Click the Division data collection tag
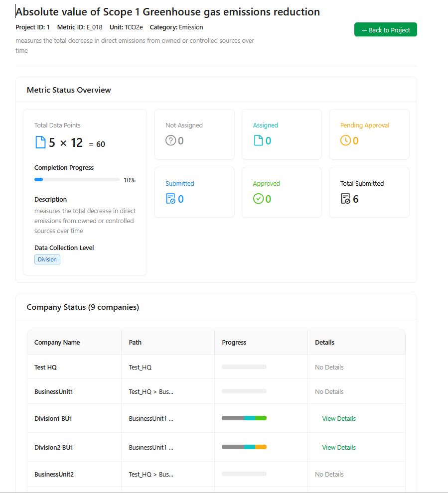The image size is (448, 493). [47, 259]
